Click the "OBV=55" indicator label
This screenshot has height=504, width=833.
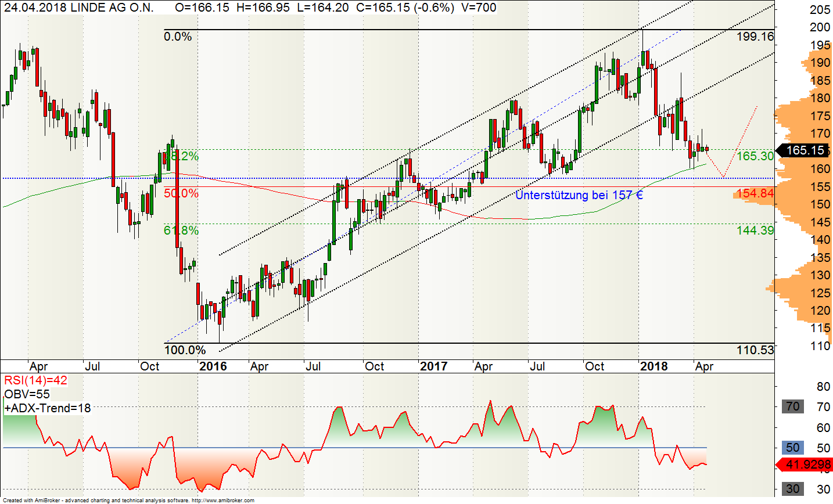(x=27, y=394)
